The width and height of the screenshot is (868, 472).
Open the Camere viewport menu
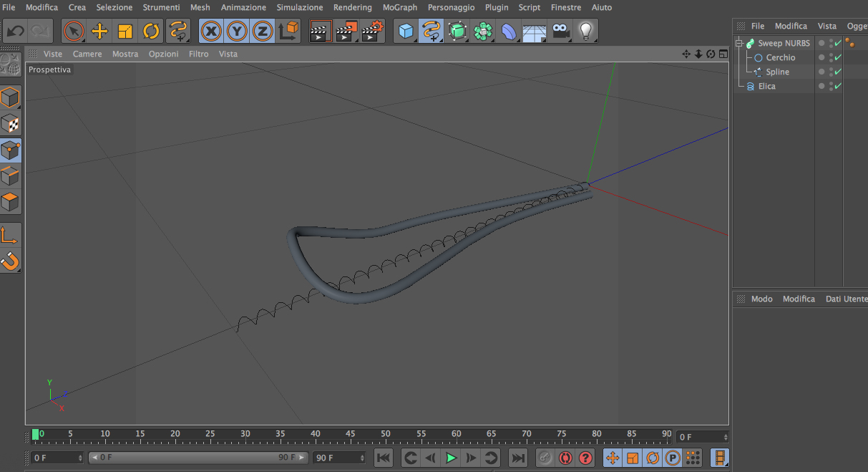(87, 54)
